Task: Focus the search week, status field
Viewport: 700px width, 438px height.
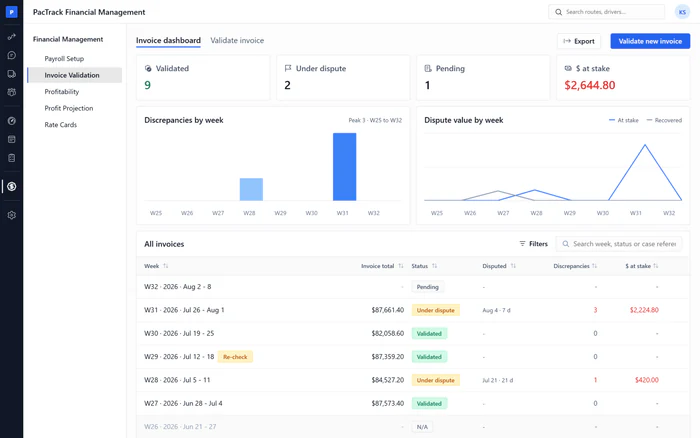Action: (619, 244)
